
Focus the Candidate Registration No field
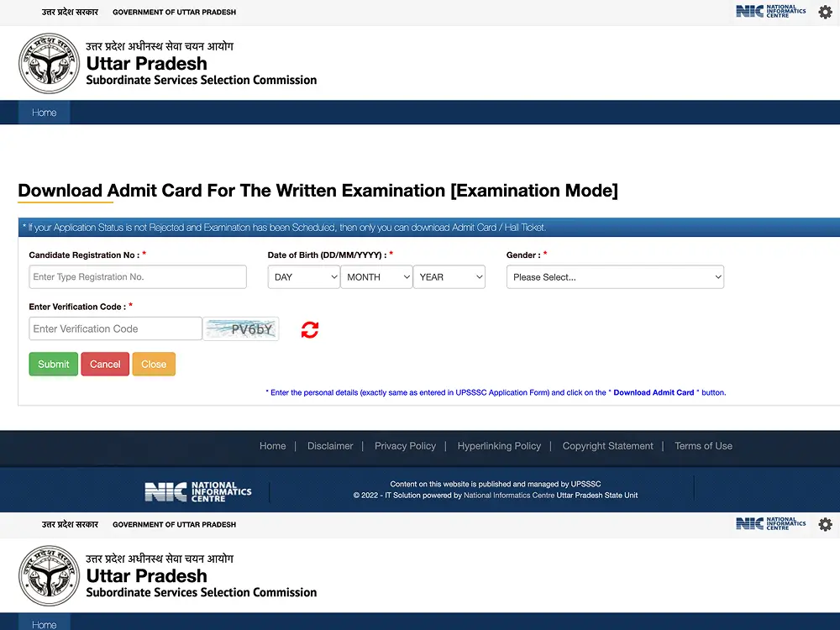point(138,277)
